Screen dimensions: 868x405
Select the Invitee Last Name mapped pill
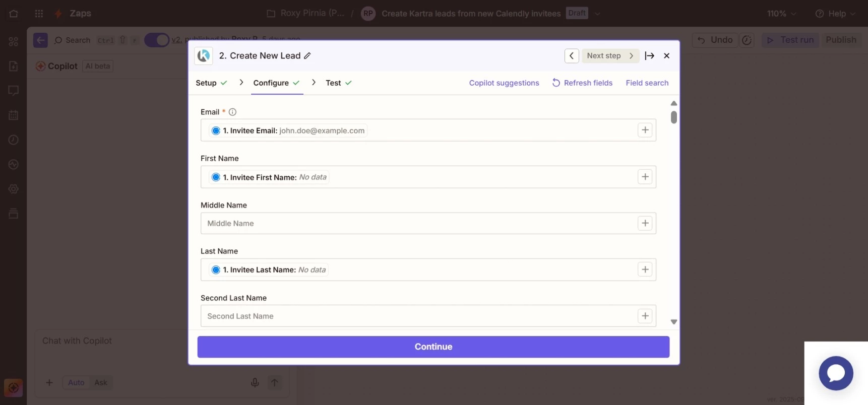click(x=269, y=269)
